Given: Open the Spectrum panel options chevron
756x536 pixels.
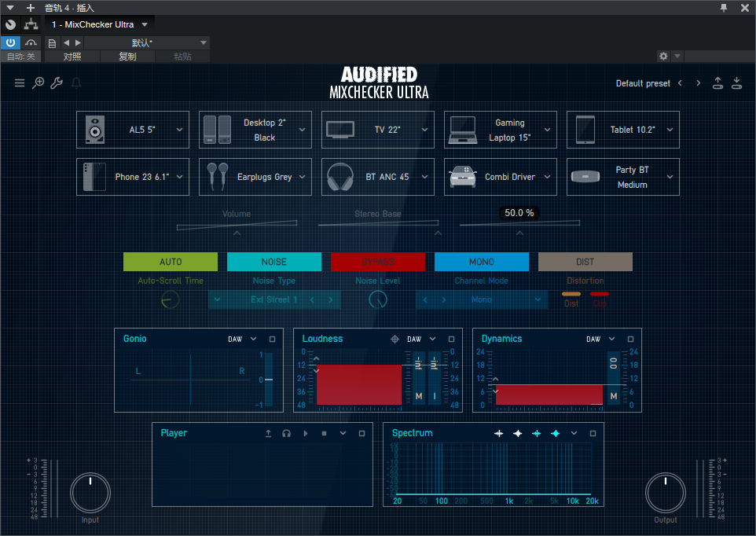Looking at the screenshot, I should [574, 433].
